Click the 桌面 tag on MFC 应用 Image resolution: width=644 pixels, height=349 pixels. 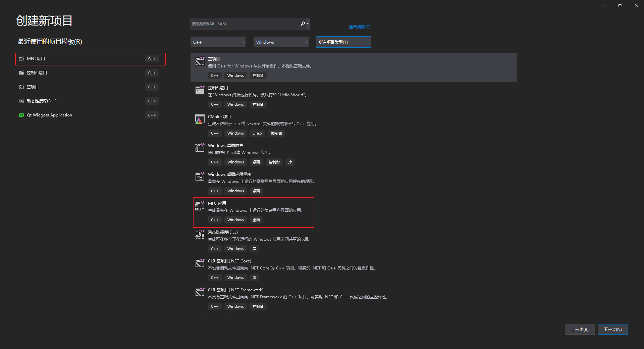click(256, 220)
